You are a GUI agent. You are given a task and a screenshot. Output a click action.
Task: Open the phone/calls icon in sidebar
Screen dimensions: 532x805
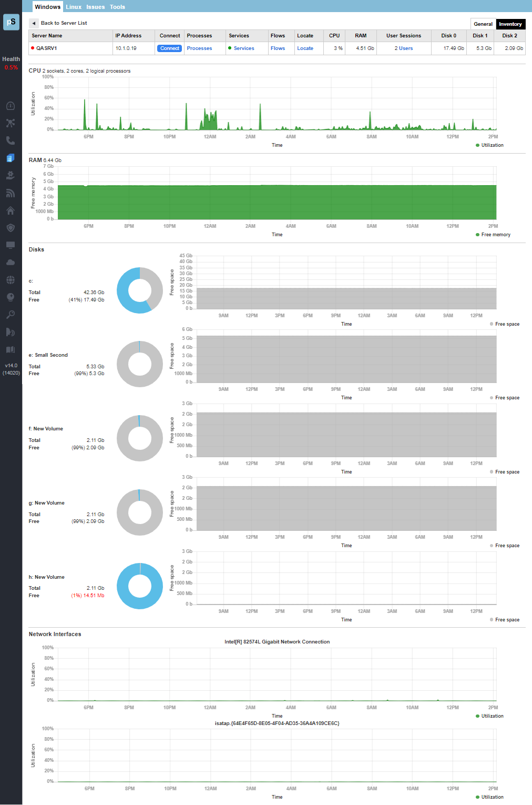point(11,140)
